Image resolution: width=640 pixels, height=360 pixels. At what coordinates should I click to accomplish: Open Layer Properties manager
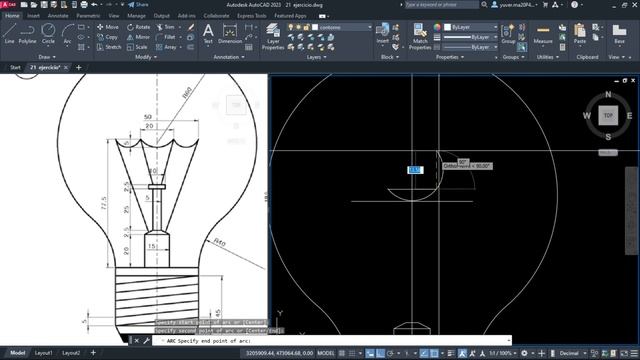(x=273, y=37)
